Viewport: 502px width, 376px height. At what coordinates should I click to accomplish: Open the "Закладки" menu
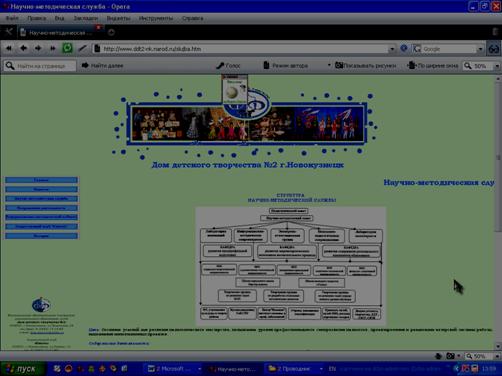(86, 18)
